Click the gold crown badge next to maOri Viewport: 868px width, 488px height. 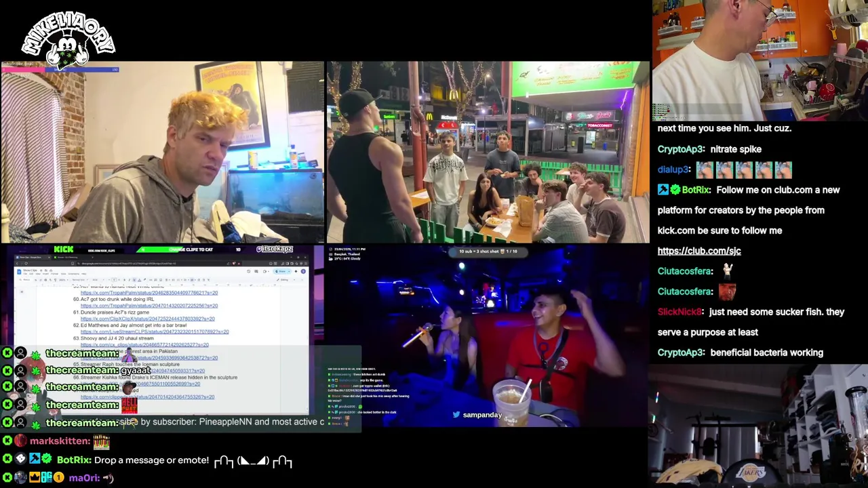pos(34,478)
